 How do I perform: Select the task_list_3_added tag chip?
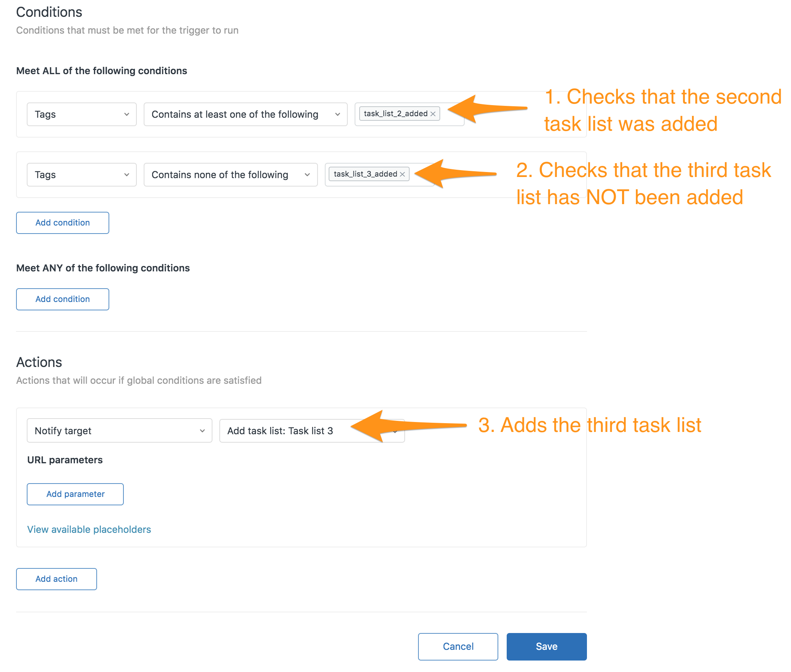pos(365,174)
